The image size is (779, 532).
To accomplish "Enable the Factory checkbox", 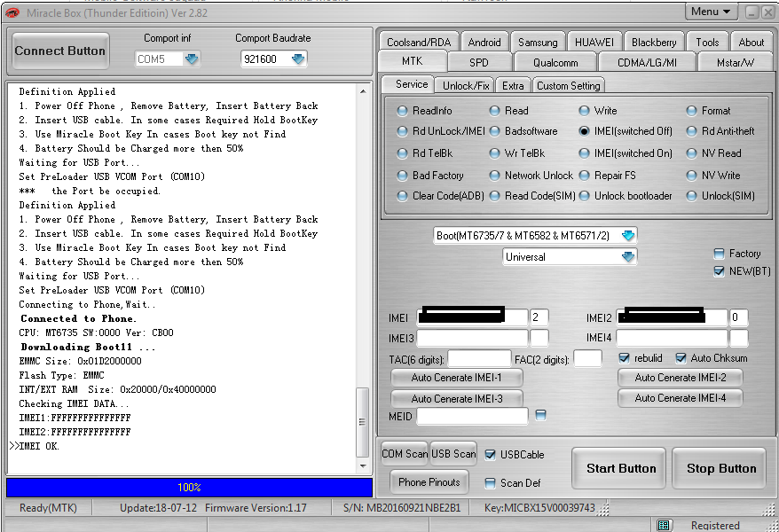I will pos(719,254).
